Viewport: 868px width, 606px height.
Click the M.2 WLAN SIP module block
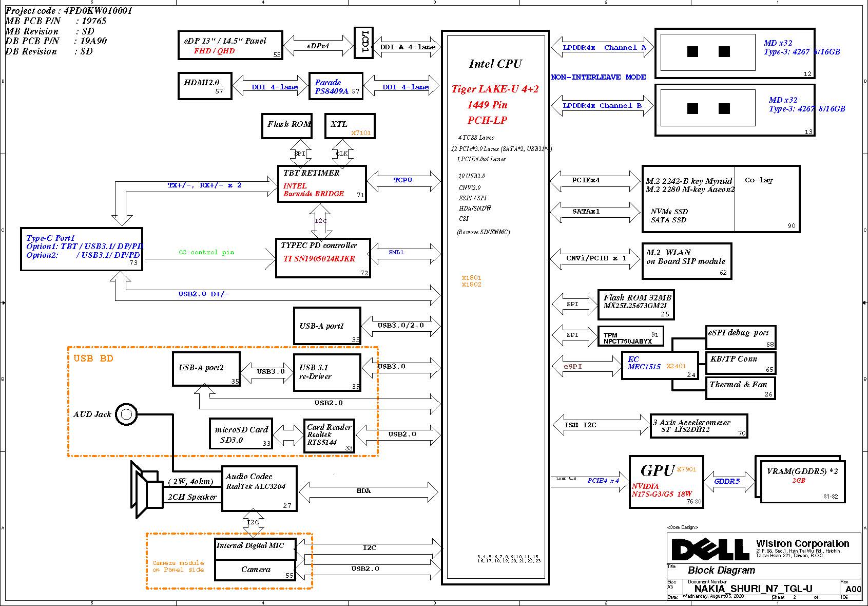pyautogui.click(x=687, y=261)
